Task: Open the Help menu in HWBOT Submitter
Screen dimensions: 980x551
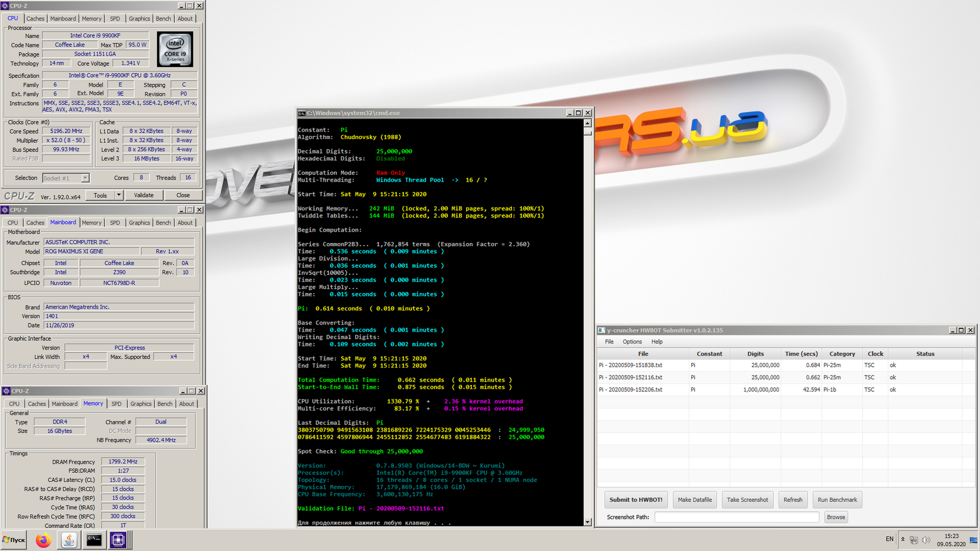Action: 657,341
